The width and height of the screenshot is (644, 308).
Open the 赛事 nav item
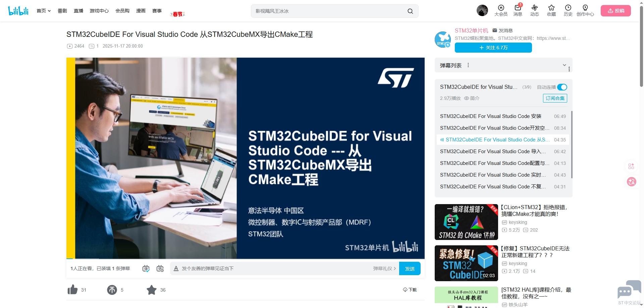pyautogui.click(x=157, y=11)
